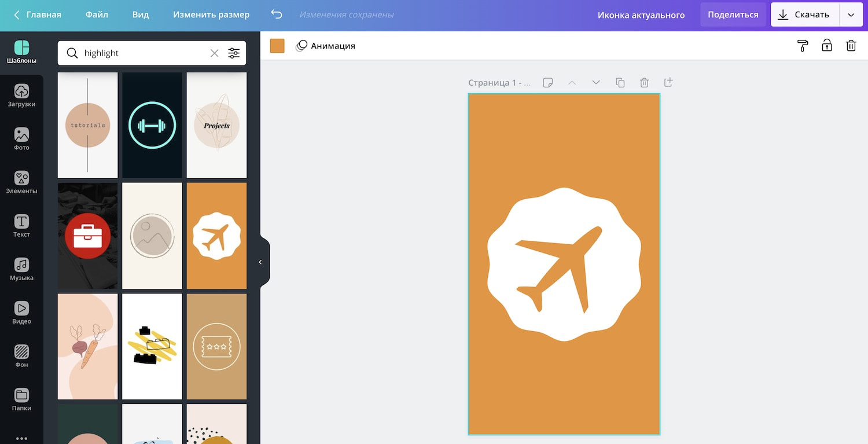Click the Поделиться share button
The height and width of the screenshot is (444, 868).
733,15
